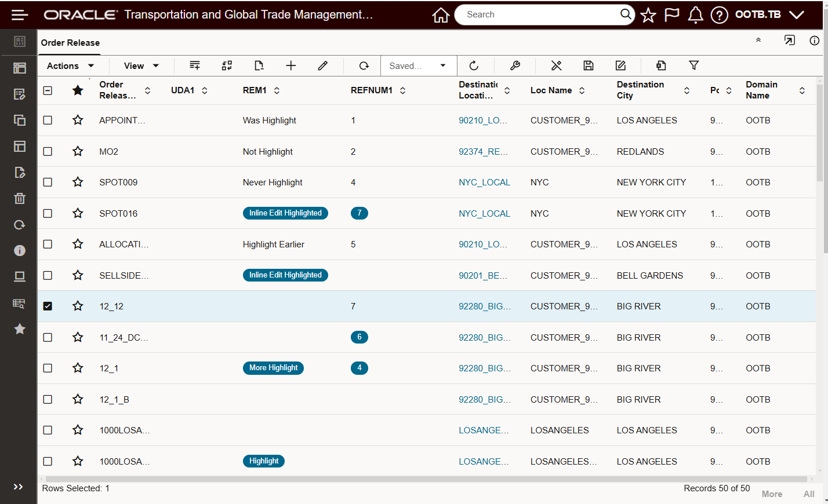This screenshot has height=504, width=828.
Task: Collapse the header with up chevrons
Action: pos(758,40)
